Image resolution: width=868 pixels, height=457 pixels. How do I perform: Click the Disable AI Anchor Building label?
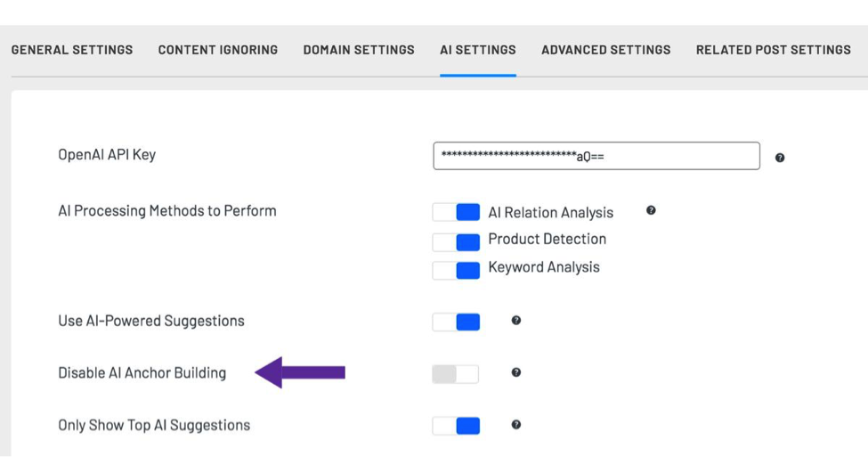[142, 372]
